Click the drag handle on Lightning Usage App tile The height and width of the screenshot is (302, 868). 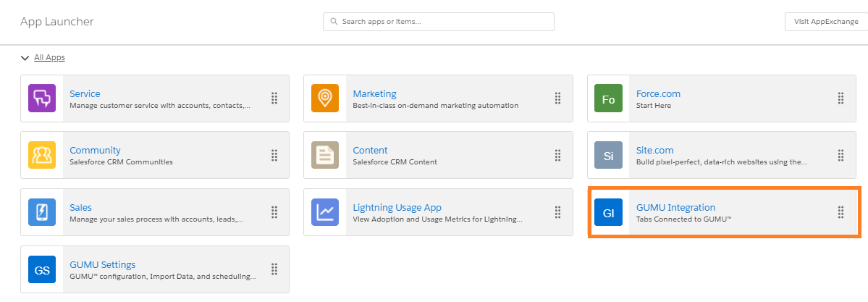coord(557,212)
